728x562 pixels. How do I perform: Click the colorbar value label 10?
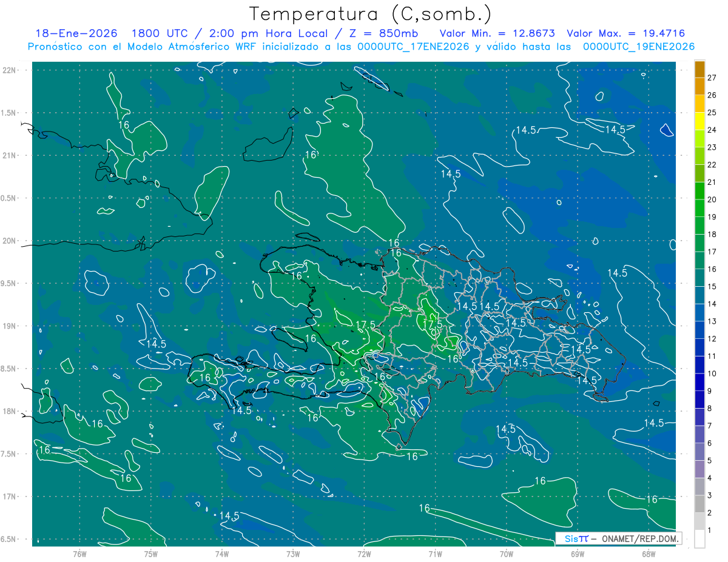pyautogui.click(x=712, y=373)
